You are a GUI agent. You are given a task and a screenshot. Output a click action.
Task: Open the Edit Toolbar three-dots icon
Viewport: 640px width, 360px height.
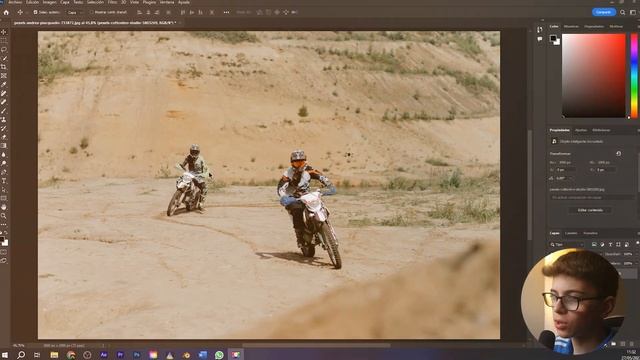(4, 224)
